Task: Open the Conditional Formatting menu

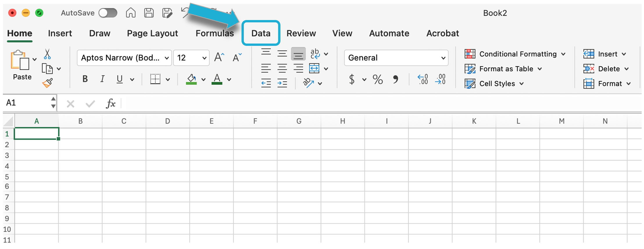Action: tap(515, 54)
